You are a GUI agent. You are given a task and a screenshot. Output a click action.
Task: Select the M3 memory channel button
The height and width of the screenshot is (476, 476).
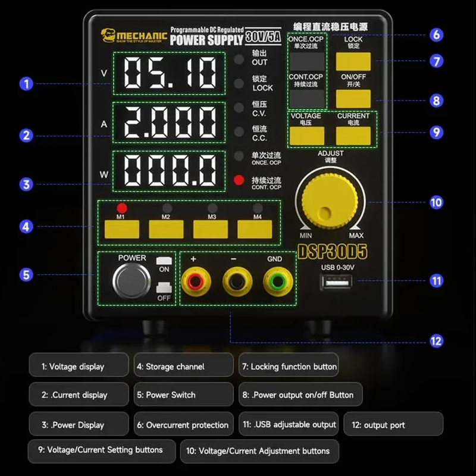211,229
